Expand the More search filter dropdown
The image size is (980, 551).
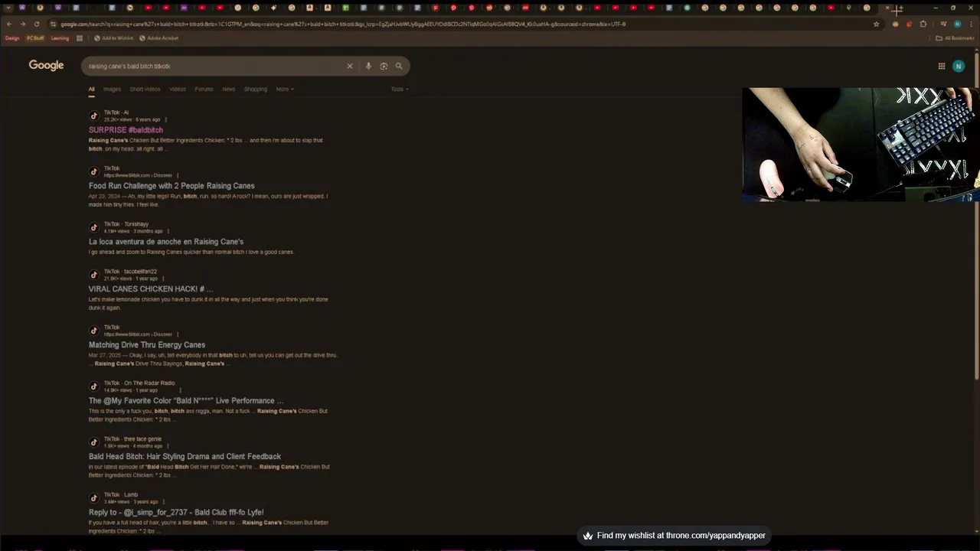coord(285,89)
